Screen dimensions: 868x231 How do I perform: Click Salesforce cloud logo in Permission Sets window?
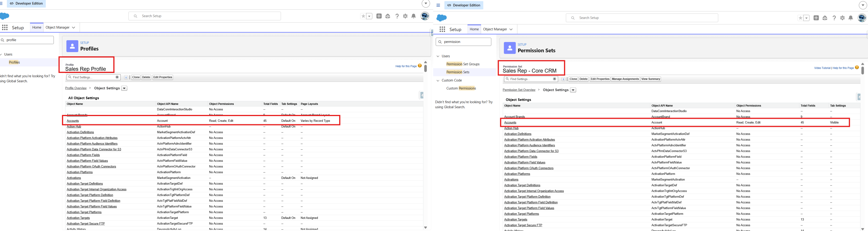point(441,18)
